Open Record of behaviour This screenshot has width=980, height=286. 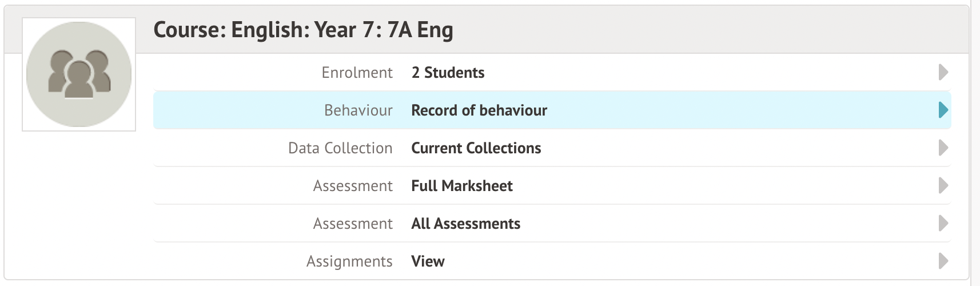click(479, 110)
